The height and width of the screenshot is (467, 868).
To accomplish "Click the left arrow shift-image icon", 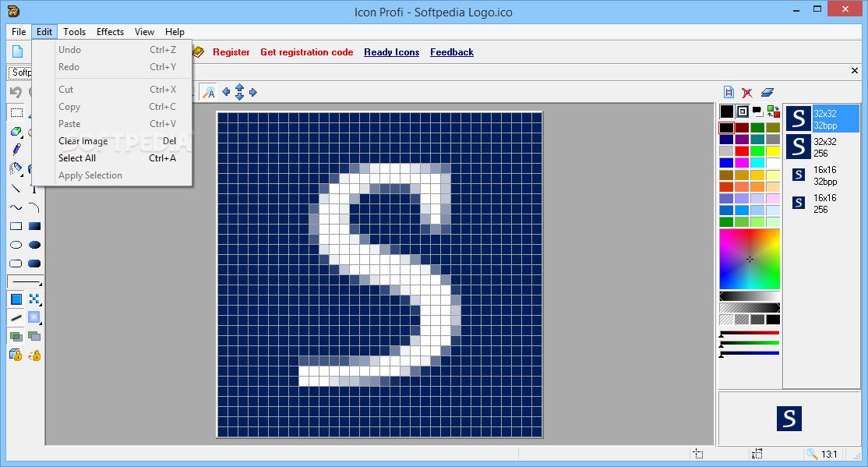I will 226,92.
